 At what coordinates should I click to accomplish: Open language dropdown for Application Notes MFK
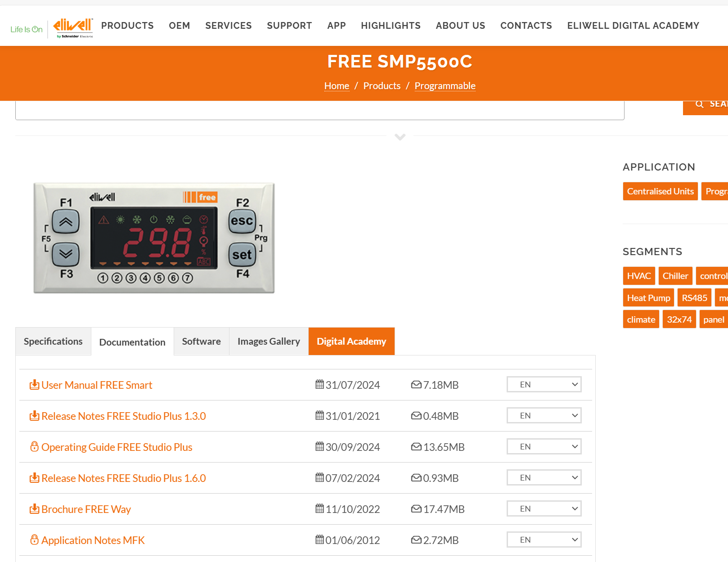click(x=544, y=540)
